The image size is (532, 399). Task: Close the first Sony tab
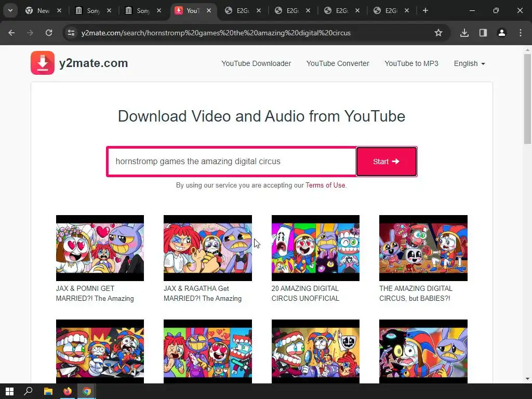click(x=109, y=10)
